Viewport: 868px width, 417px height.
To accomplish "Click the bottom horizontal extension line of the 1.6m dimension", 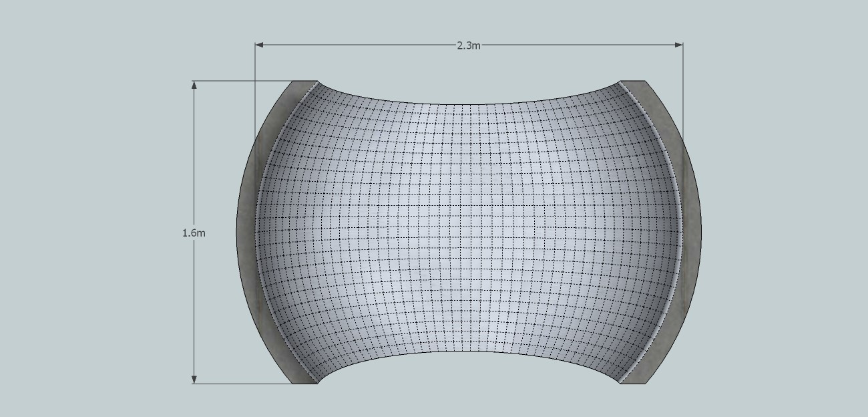I will click(240, 384).
